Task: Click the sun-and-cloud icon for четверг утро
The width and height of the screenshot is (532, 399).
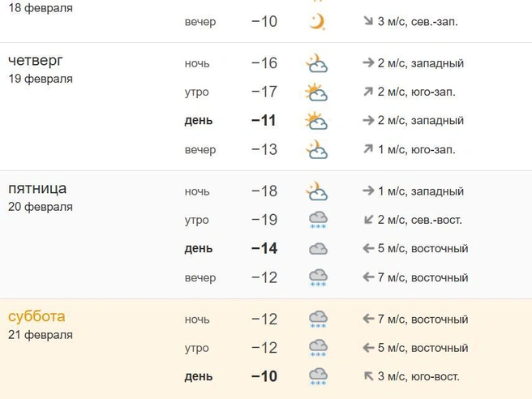Action: pyautogui.click(x=316, y=92)
